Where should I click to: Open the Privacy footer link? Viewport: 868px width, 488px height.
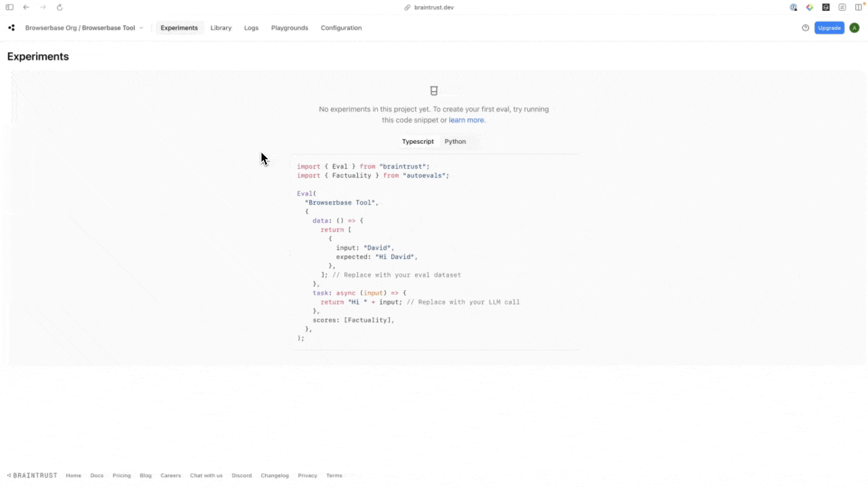(307, 476)
